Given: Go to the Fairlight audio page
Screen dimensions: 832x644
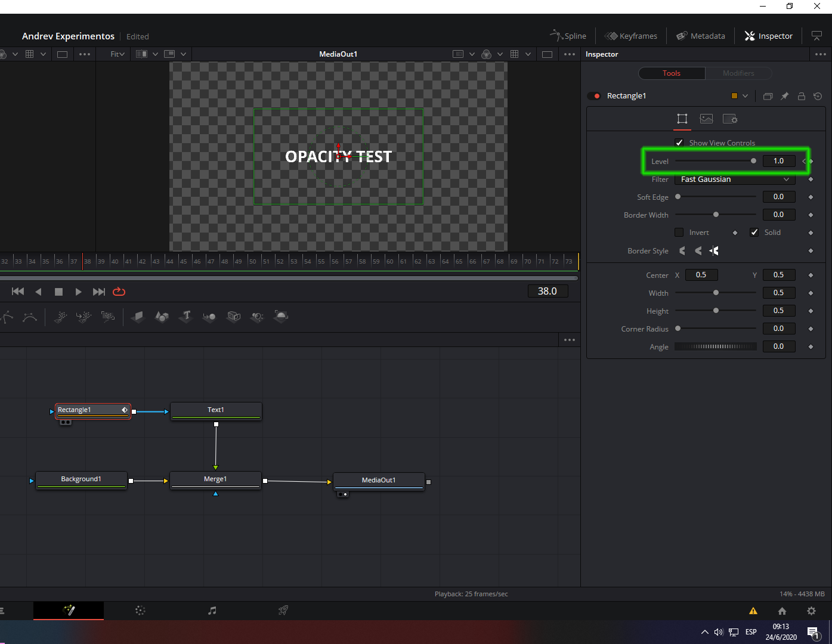Looking at the screenshot, I should [212, 611].
